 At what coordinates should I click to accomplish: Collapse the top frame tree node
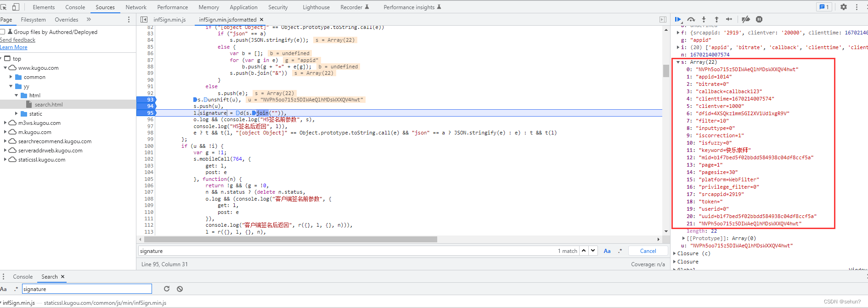click(x=2, y=59)
